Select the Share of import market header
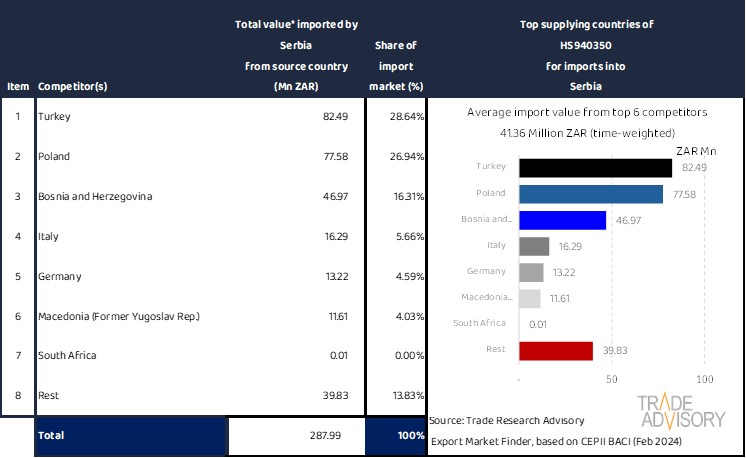Screen dimensions: 746x458 [395, 66]
